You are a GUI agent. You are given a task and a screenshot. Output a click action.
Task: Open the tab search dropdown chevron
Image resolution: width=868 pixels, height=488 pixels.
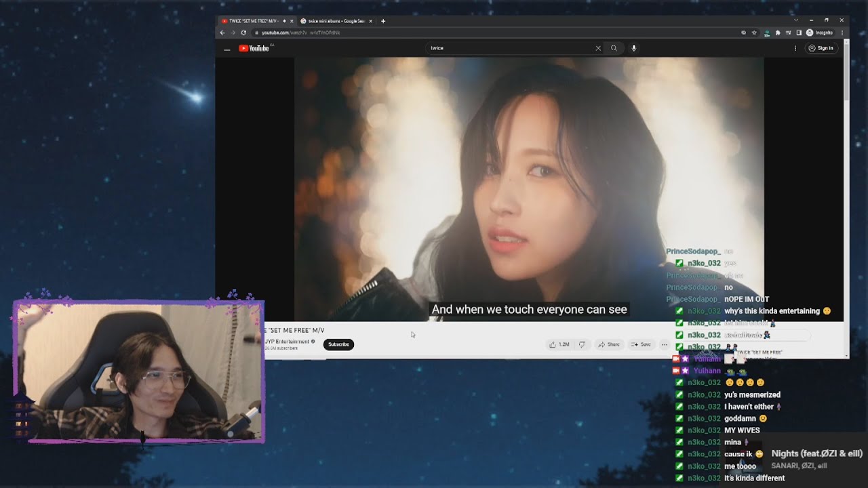click(796, 20)
